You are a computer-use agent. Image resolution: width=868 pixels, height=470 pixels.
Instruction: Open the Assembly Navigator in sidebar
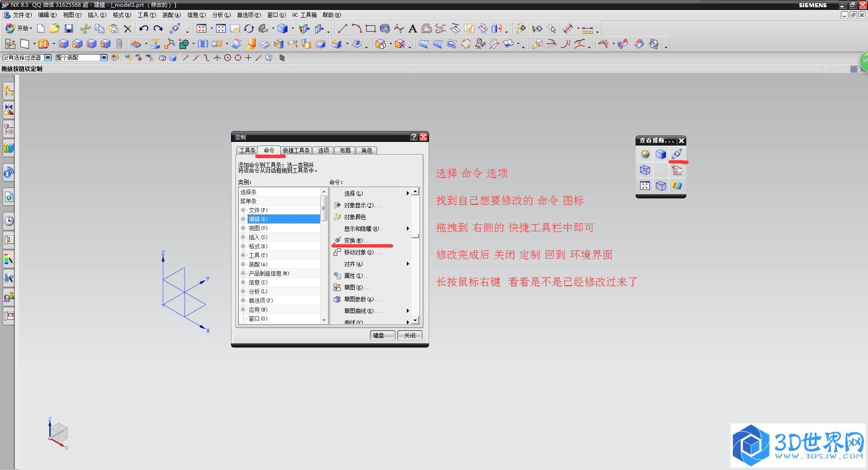(x=9, y=90)
